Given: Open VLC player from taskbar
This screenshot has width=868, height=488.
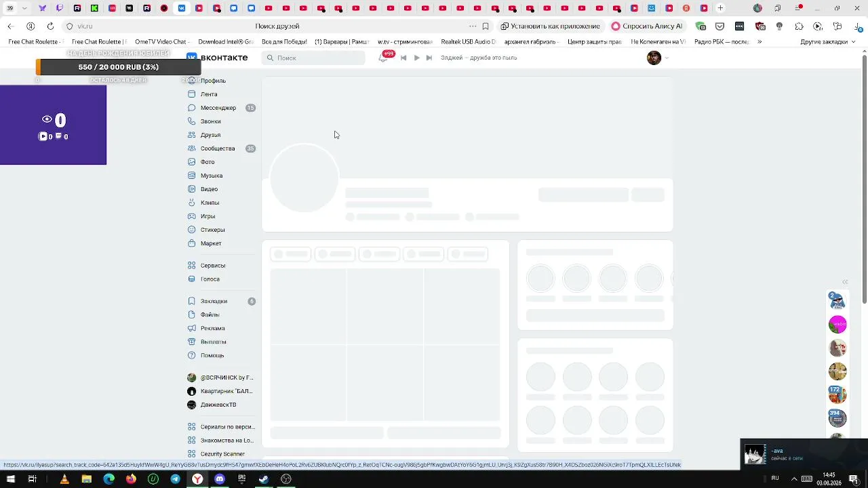Looking at the screenshot, I should (64, 479).
